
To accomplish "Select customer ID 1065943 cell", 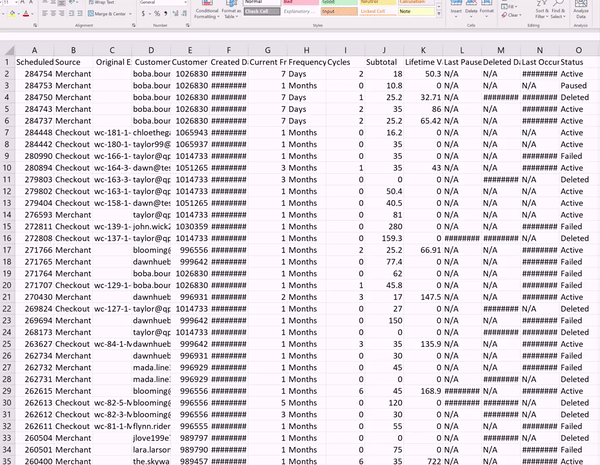I will pyautogui.click(x=190, y=132).
